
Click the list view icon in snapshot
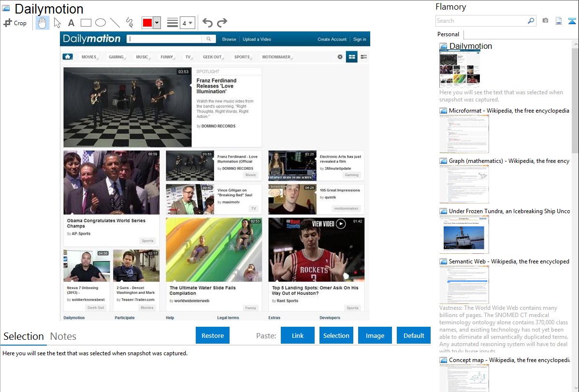tap(364, 57)
